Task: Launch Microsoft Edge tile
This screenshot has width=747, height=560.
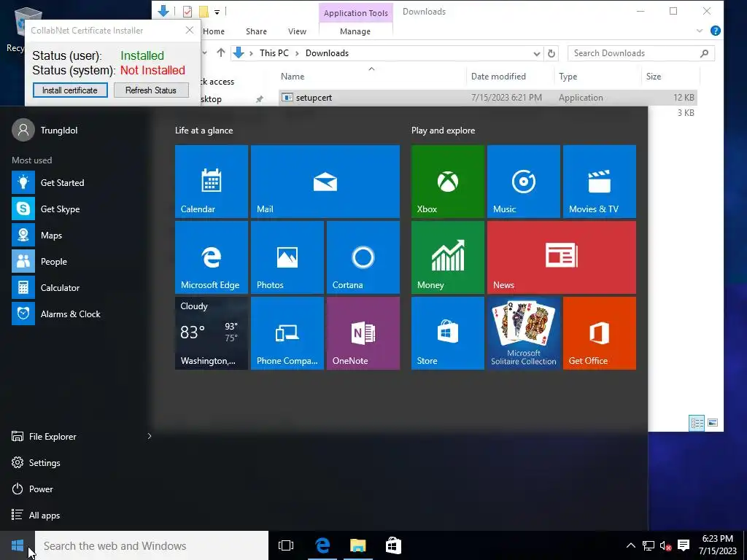Action: pyautogui.click(x=211, y=257)
